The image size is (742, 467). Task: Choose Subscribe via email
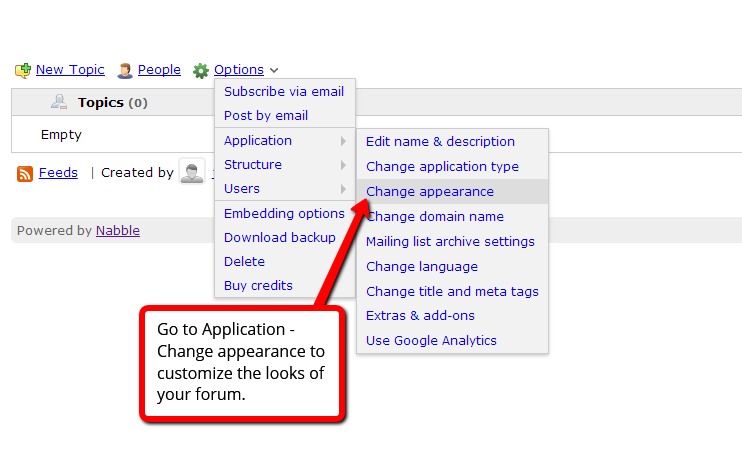[283, 92]
